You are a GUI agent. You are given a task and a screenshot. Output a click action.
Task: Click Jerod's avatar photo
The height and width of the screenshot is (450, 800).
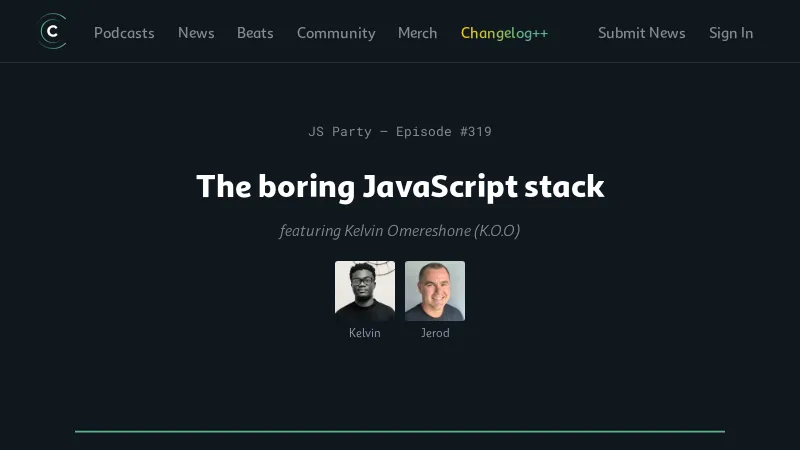(x=435, y=291)
